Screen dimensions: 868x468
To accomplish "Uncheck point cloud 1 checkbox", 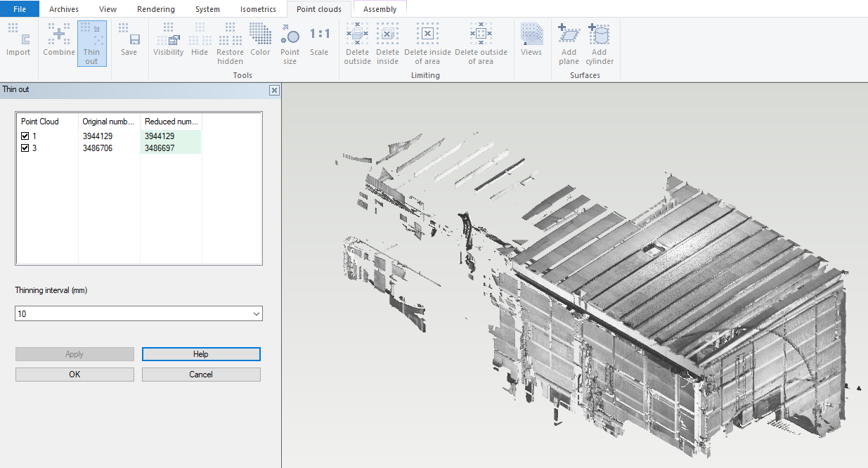I will pos(25,136).
